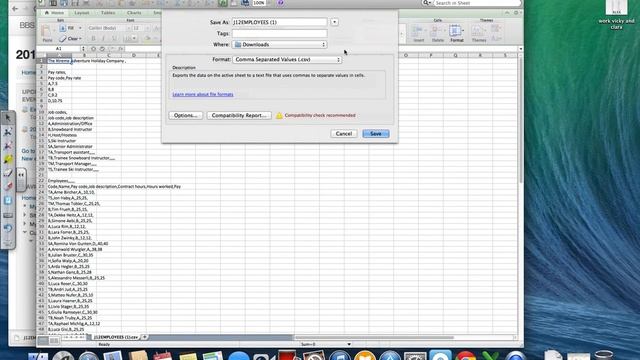
Task: Open the zoom box showing 100%
Action: pyautogui.click(x=259, y=3)
